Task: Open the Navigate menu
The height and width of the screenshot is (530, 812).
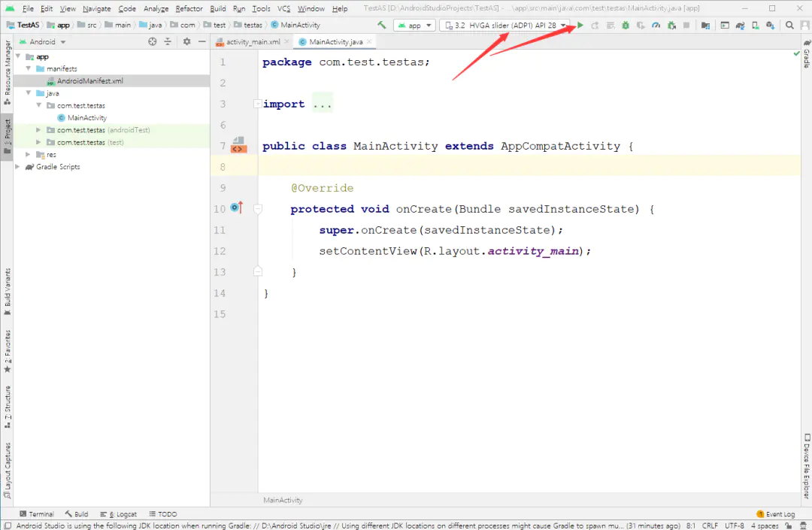Action: (x=97, y=9)
